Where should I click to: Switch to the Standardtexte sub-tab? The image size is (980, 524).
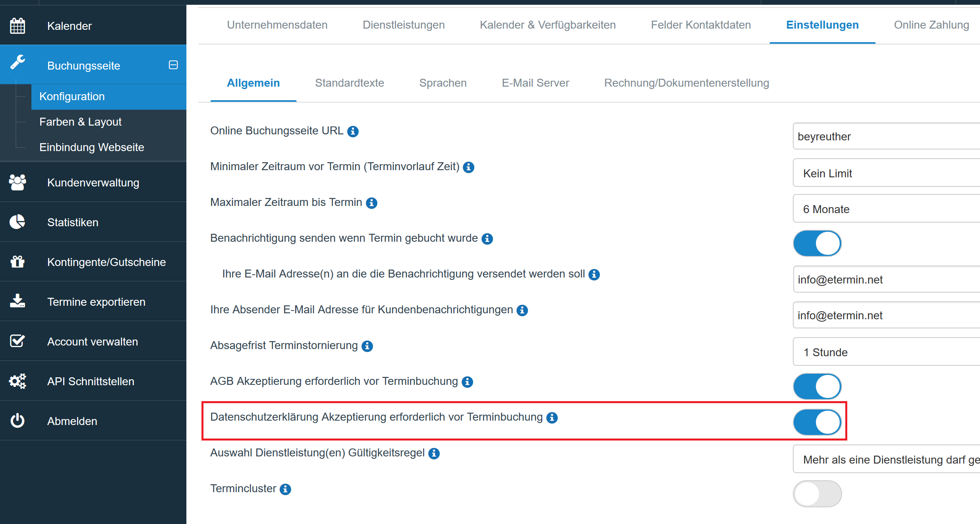pos(349,83)
